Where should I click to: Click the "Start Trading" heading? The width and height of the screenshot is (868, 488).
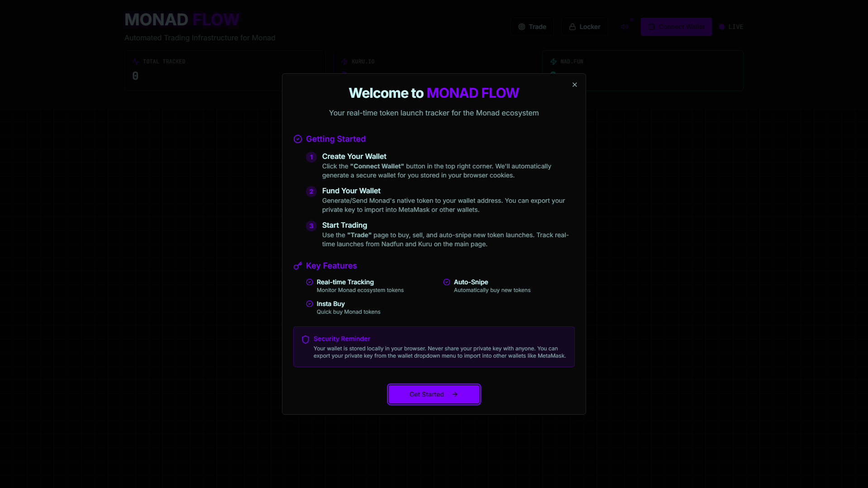[344, 225]
